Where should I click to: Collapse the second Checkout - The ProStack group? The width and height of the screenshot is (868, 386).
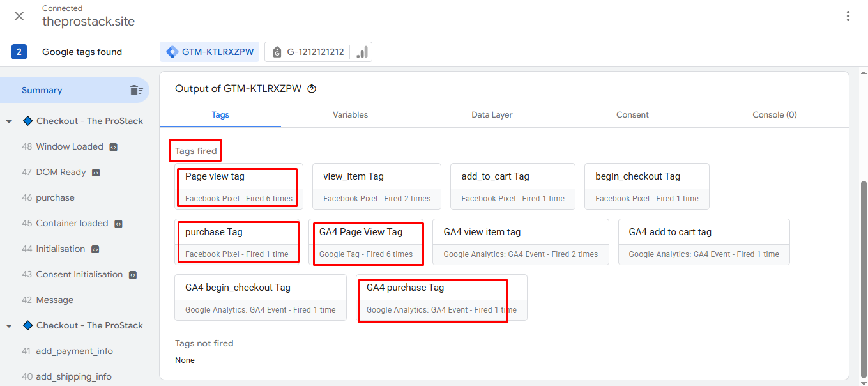click(x=9, y=325)
